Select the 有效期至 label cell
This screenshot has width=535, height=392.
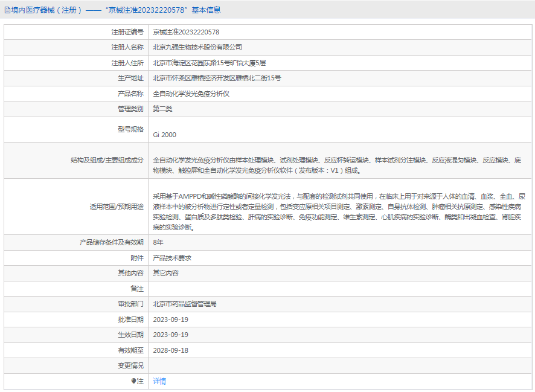(x=76, y=350)
